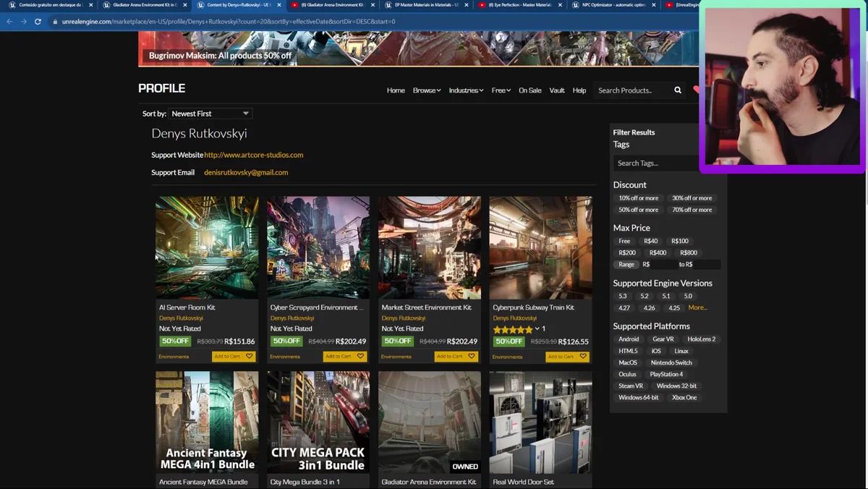Filter by engine version 5.2
Screen dimensions: 868x489
644,297
